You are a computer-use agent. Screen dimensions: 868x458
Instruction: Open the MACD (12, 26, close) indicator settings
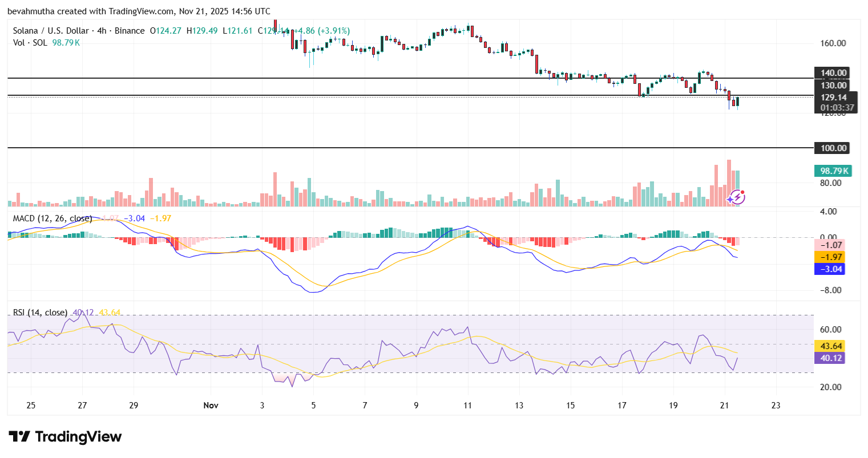(51, 219)
